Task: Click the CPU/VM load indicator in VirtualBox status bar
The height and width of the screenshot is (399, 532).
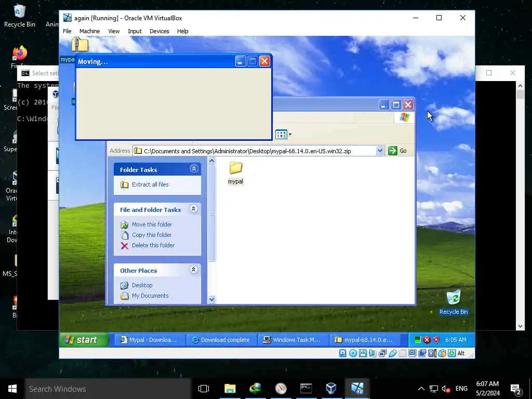Action: tap(432, 353)
